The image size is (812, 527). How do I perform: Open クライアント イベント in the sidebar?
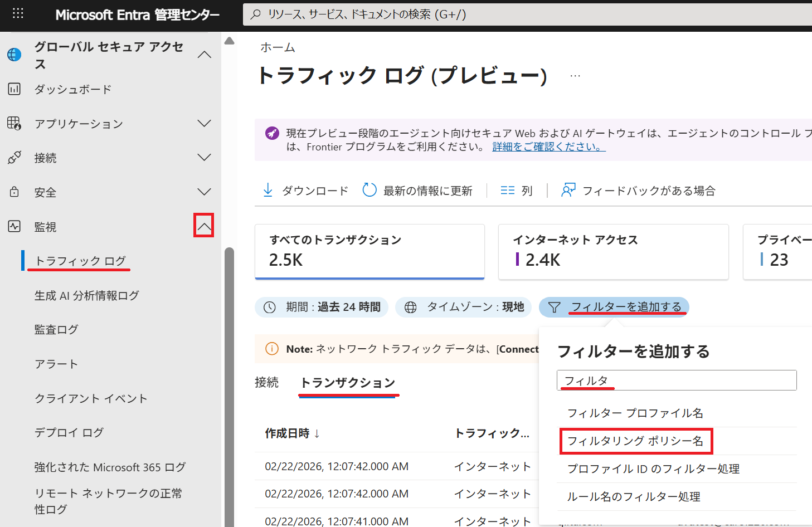[91, 398]
